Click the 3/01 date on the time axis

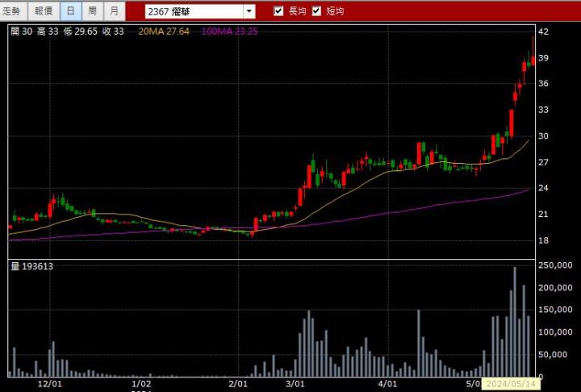point(296,385)
